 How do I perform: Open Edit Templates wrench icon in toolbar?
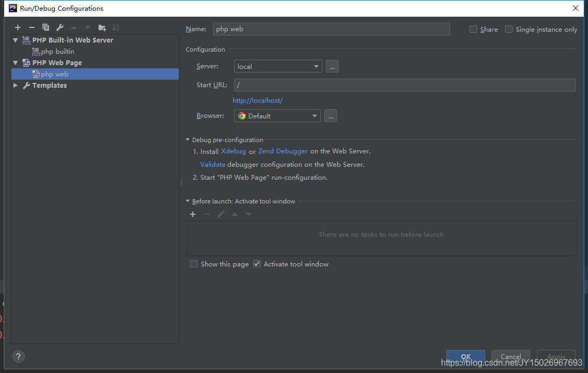pyautogui.click(x=60, y=27)
